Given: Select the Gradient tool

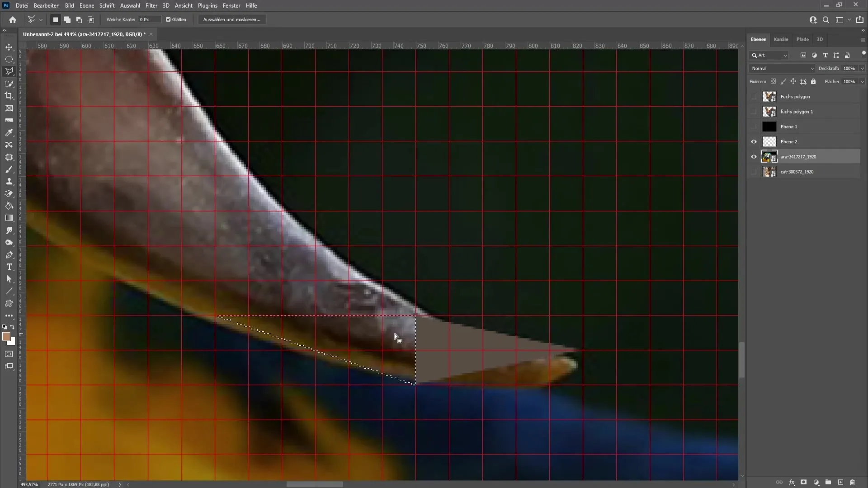Looking at the screenshot, I should (x=8, y=218).
